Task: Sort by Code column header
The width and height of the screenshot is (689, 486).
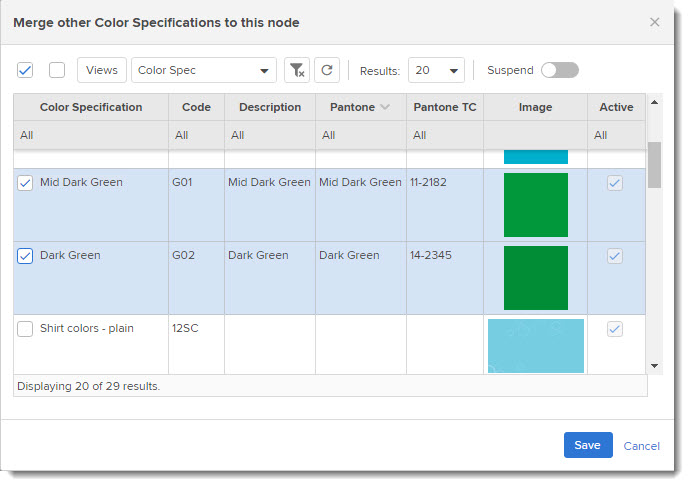Action: (196, 107)
